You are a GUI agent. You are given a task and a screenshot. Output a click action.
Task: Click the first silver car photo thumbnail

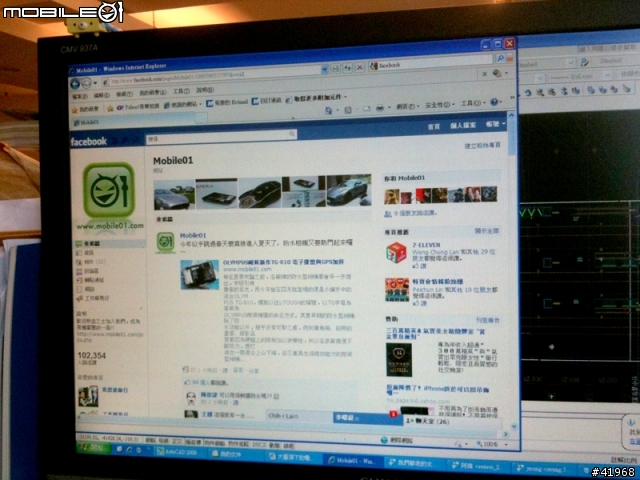pyautogui.click(x=174, y=196)
